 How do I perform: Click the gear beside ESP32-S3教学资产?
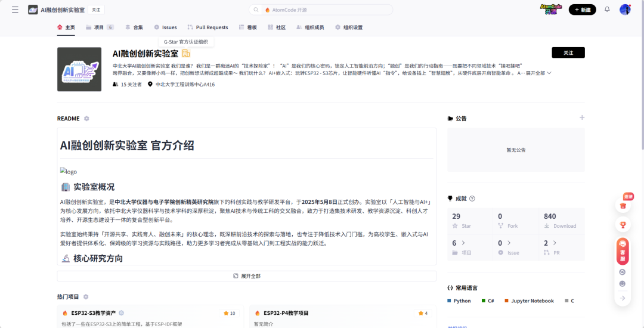tap(121, 313)
